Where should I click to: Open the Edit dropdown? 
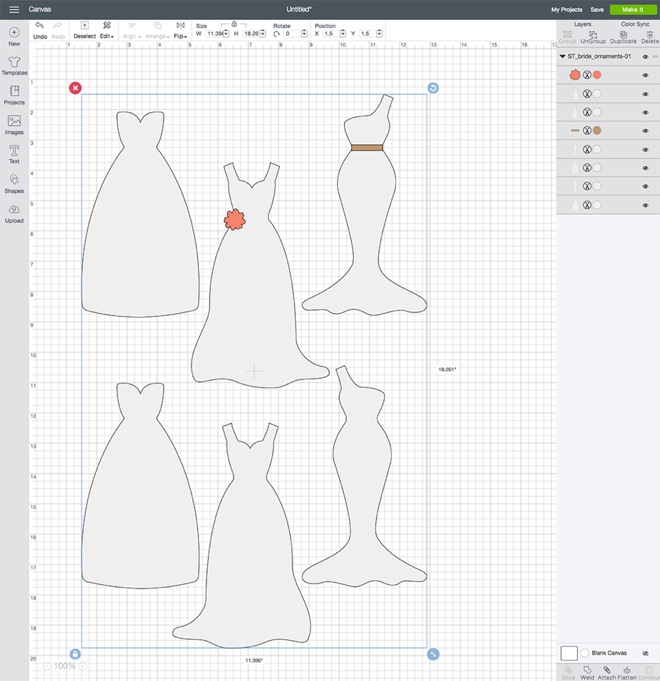point(105,35)
